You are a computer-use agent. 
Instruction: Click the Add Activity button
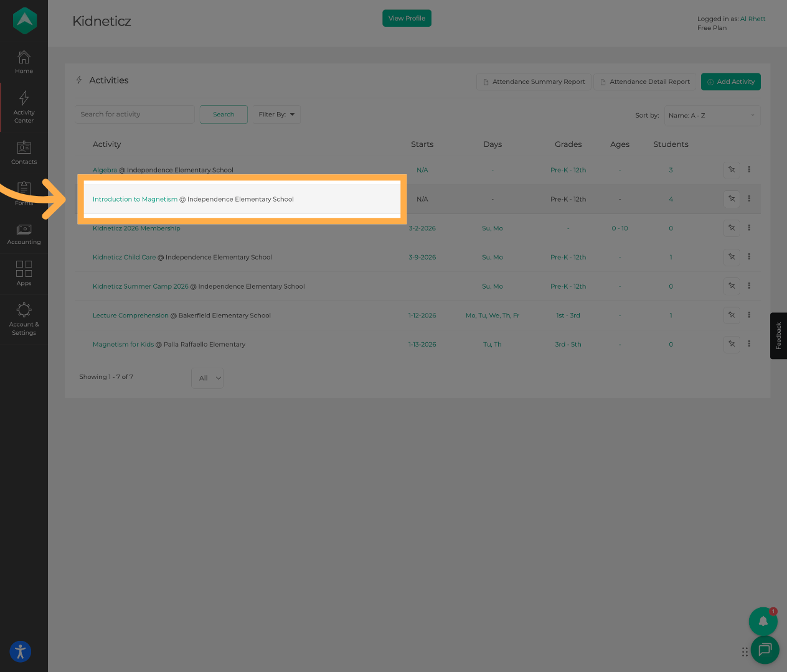(x=730, y=82)
